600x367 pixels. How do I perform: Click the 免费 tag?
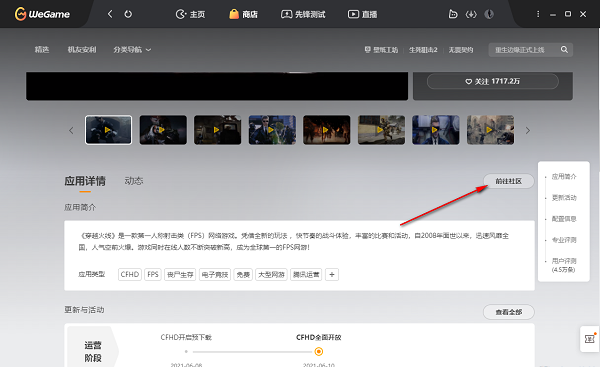(x=243, y=274)
